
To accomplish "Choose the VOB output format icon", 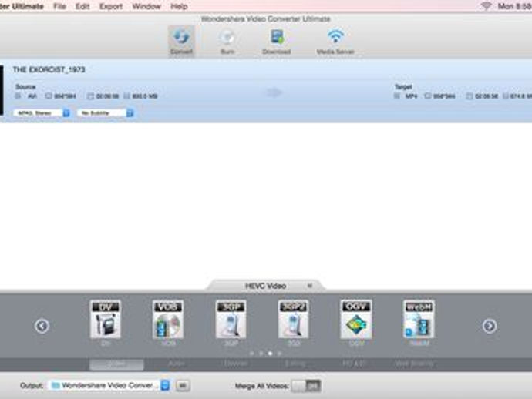I will 168,320.
